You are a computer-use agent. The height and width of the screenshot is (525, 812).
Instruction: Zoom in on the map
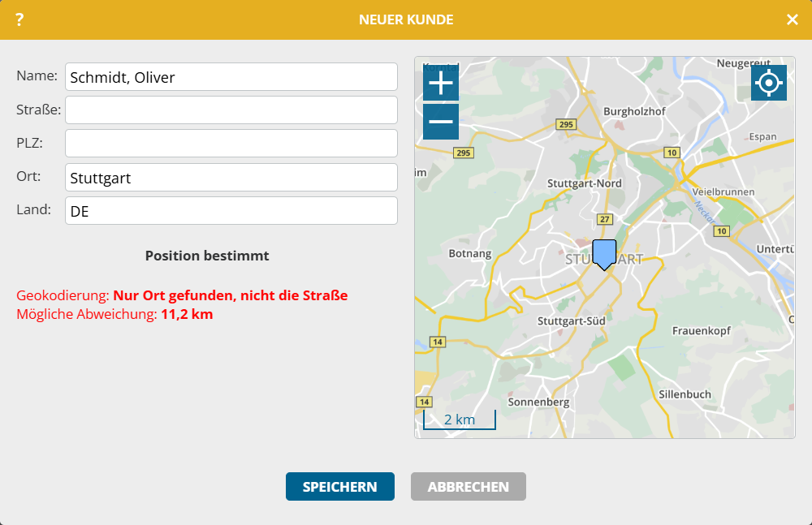[x=441, y=84]
